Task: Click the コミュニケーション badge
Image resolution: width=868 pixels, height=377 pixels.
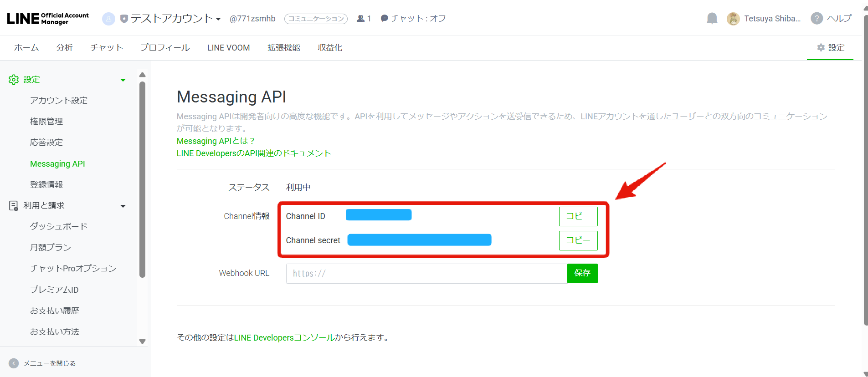Action: [x=316, y=19]
